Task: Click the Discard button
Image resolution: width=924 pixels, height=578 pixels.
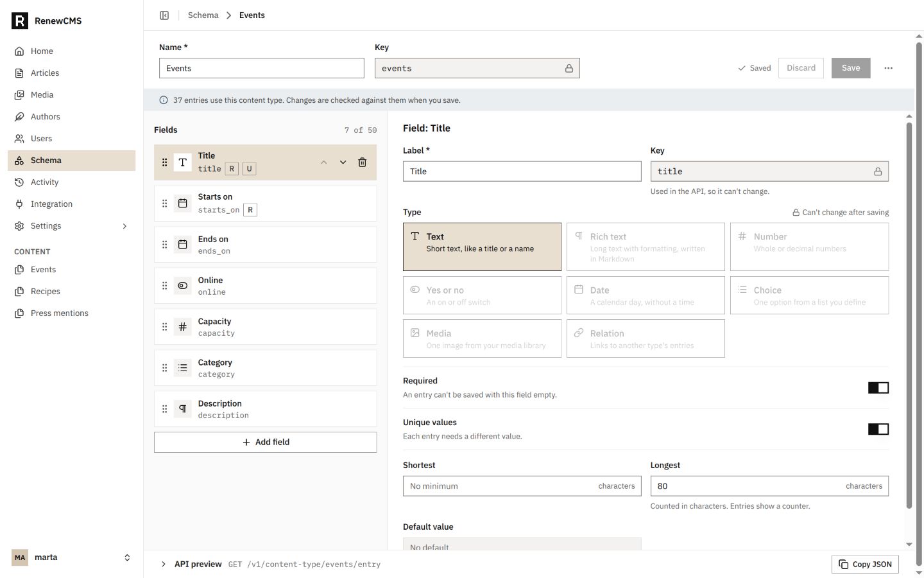Action: (x=801, y=68)
